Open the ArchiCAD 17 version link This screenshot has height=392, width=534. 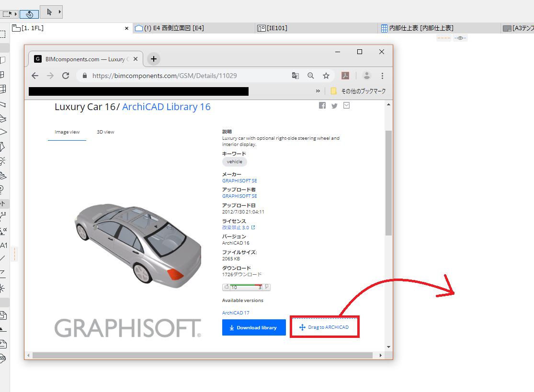click(236, 313)
